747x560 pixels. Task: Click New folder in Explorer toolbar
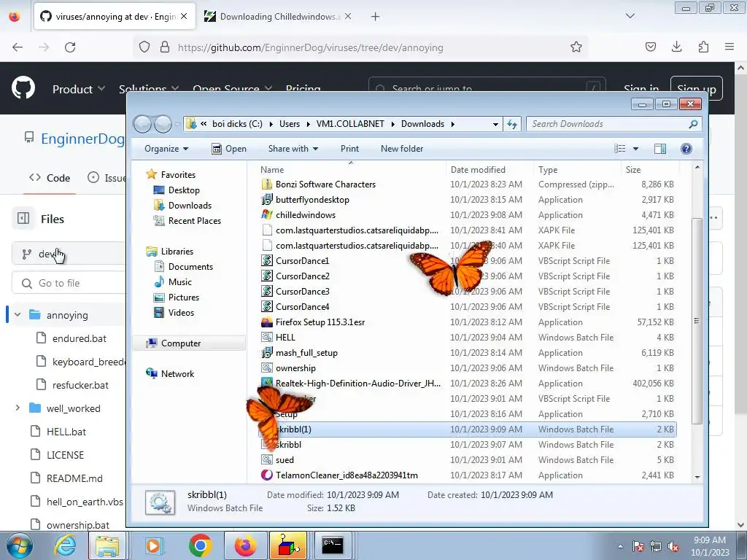tap(402, 149)
